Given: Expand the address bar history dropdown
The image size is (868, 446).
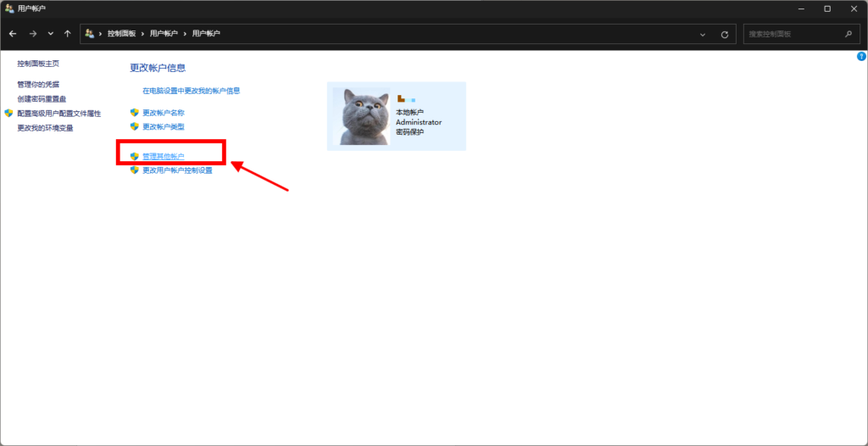Looking at the screenshot, I should click(x=703, y=35).
